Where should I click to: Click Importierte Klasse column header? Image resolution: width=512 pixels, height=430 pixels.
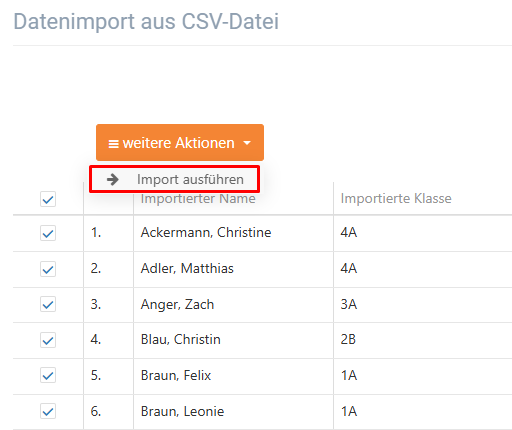pos(396,198)
